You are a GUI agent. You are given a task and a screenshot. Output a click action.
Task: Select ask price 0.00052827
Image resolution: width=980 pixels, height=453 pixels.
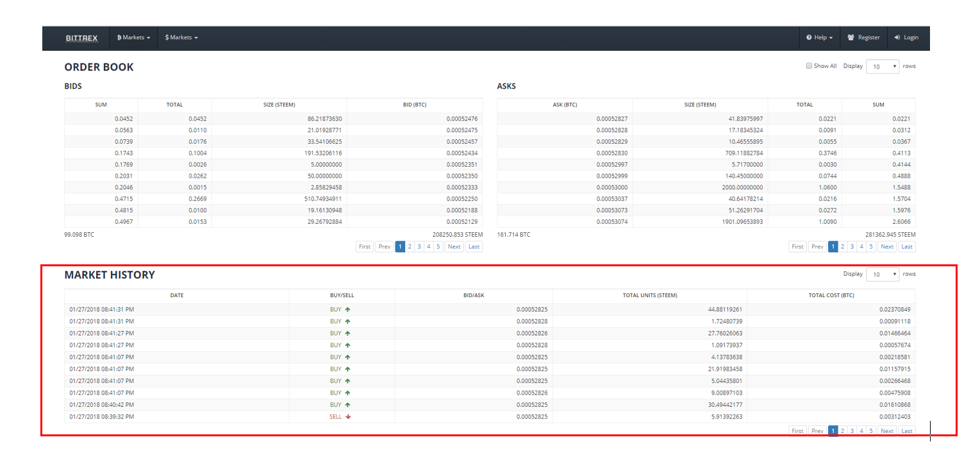pyautogui.click(x=612, y=118)
